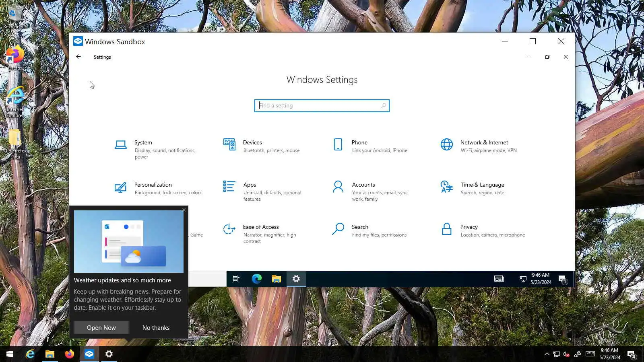Restore down the inner Settings window
644x362 pixels.
[547, 57]
